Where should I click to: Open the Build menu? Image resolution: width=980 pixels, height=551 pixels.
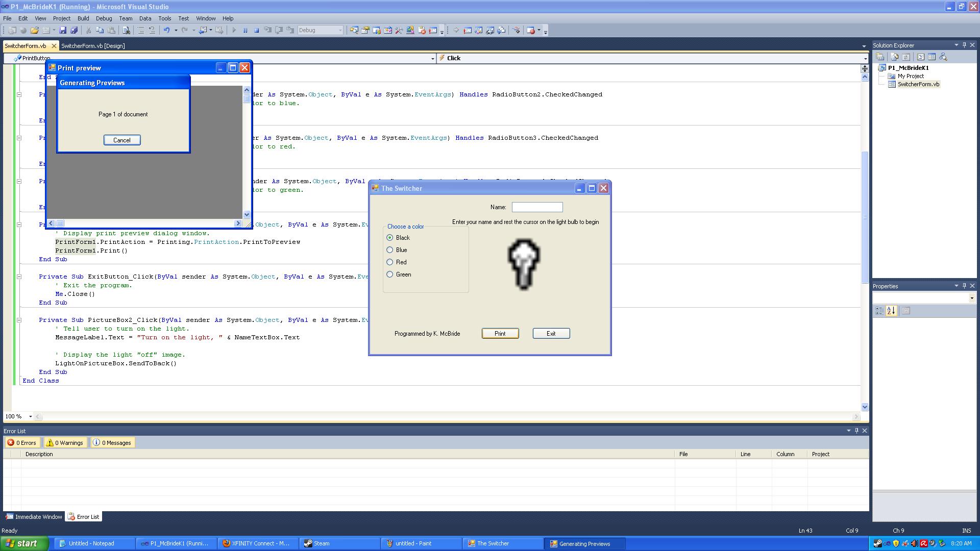(x=83, y=18)
